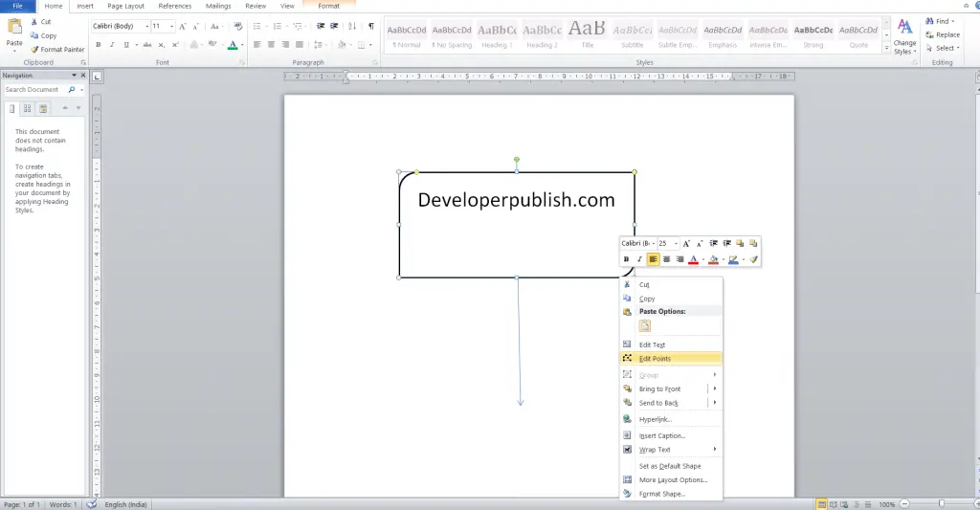980x510 pixels.
Task: Click the Paste clipboard icon
Action: (14, 28)
